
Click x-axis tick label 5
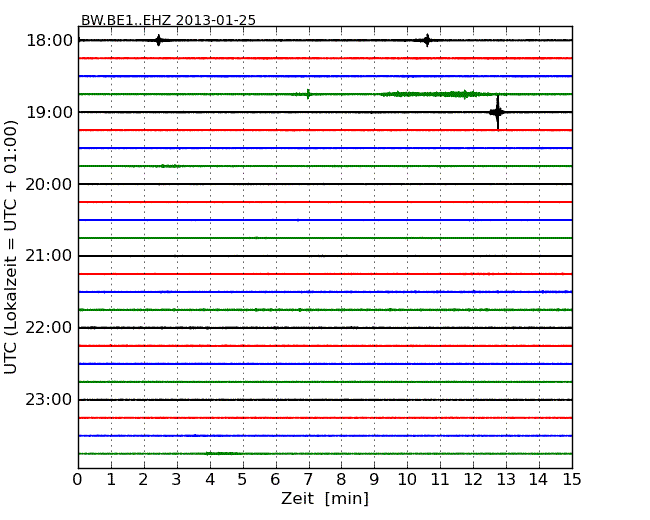[x=243, y=479]
